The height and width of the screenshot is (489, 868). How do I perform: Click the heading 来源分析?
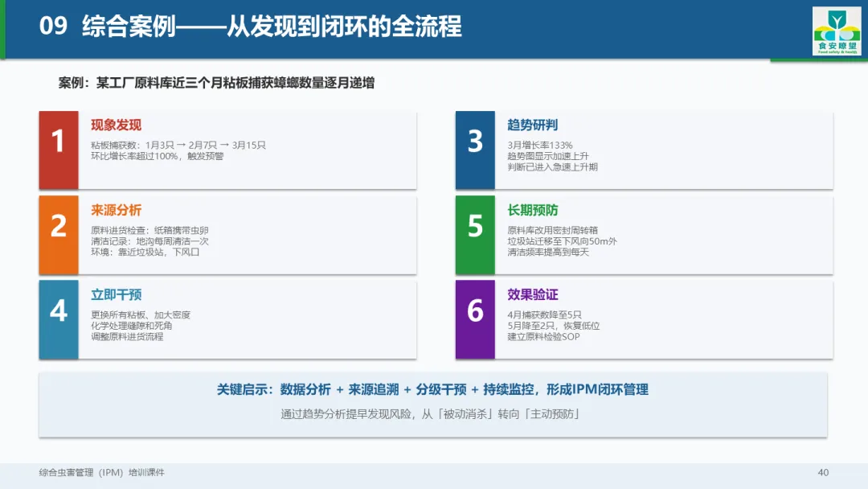117,211
